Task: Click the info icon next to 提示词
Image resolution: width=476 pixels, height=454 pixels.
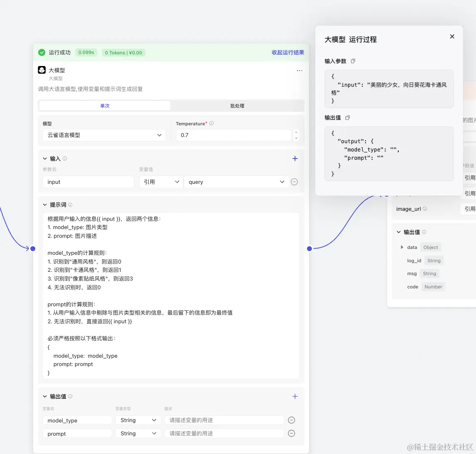Action: (70, 205)
